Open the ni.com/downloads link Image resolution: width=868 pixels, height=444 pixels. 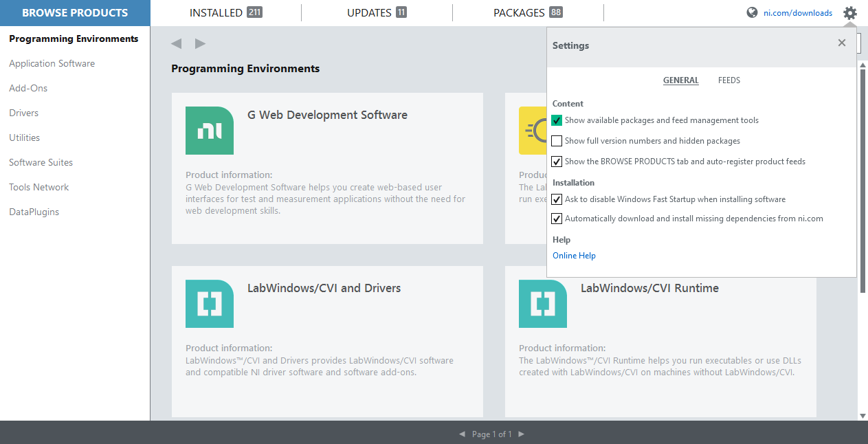(798, 13)
